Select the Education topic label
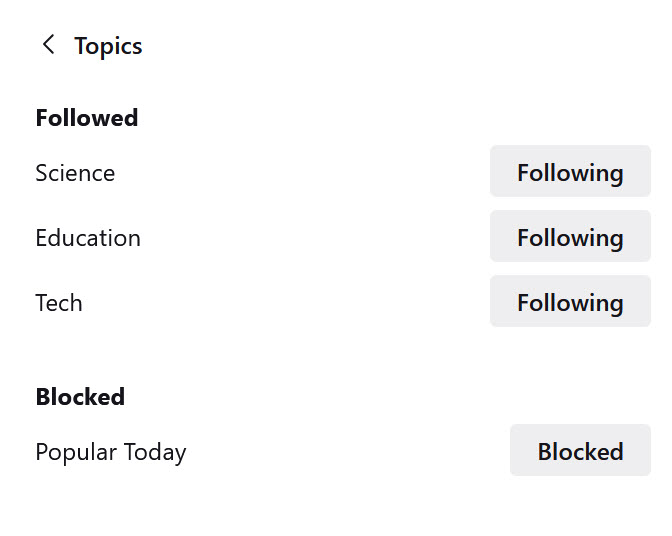Viewport: 672px width, 536px height. coord(88,238)
